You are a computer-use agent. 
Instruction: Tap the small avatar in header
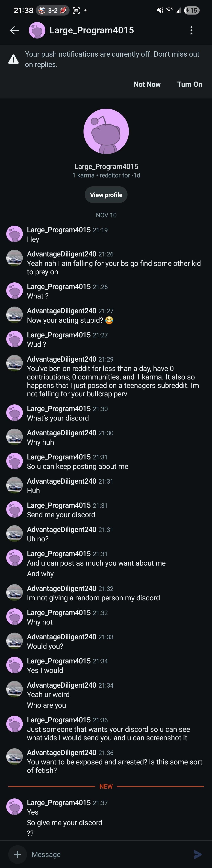point(37,30)
